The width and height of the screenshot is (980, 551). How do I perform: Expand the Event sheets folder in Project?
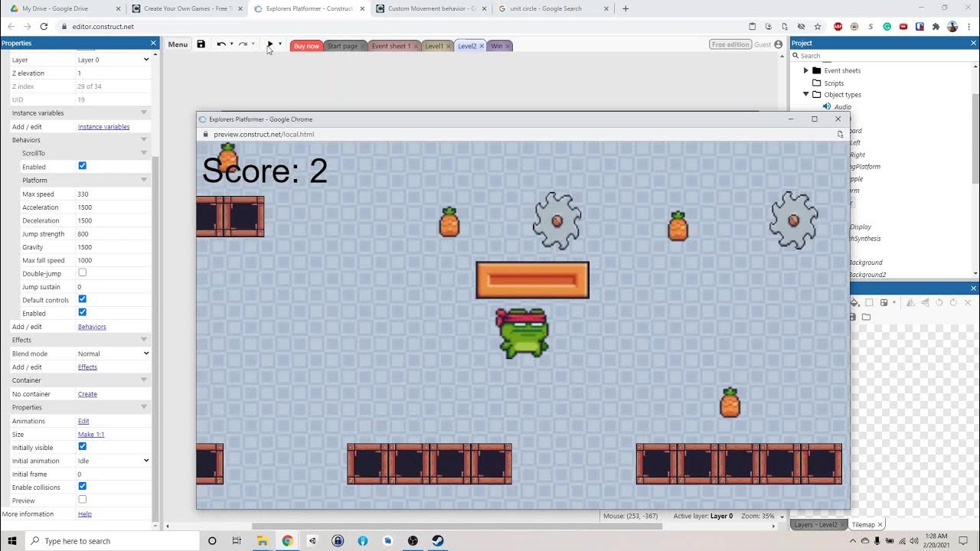tap(805, 70)
